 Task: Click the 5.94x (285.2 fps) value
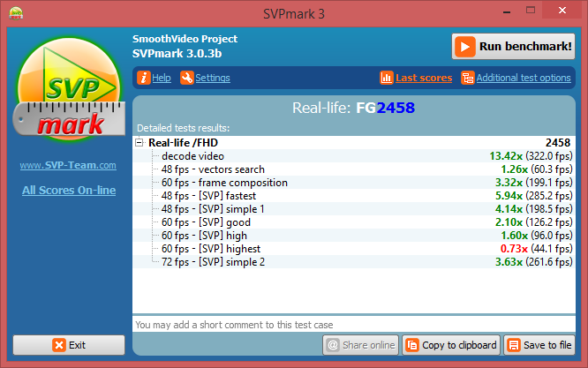[533, 196]
